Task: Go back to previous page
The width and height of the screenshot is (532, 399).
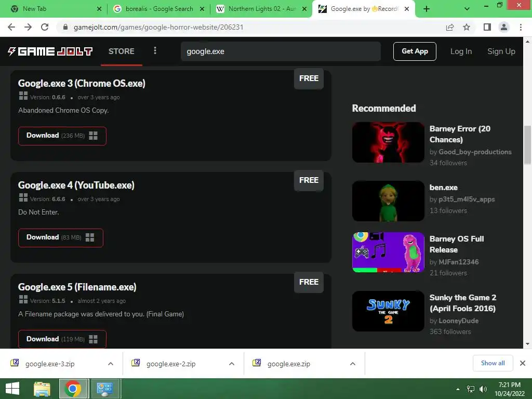Action: pyautogui.click(x=11, y=27)
